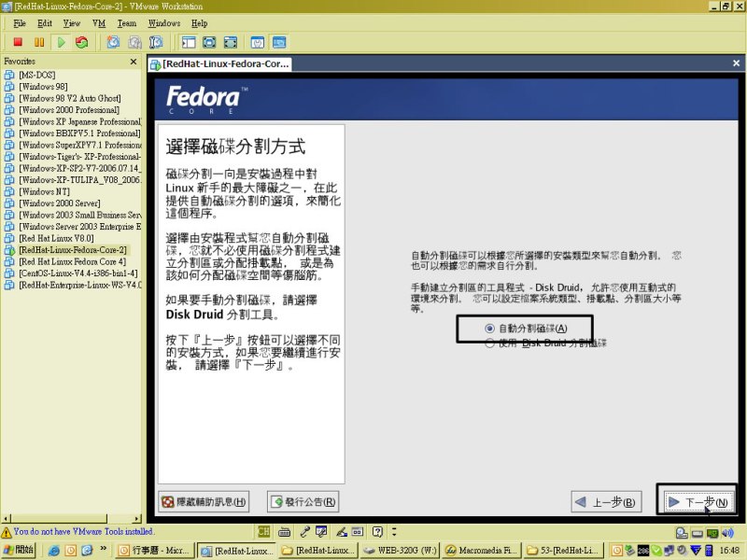747x560 pixels.
Task: Switch to WEB-320G (W:) taskbar window
Action: (x=401, y=551)
